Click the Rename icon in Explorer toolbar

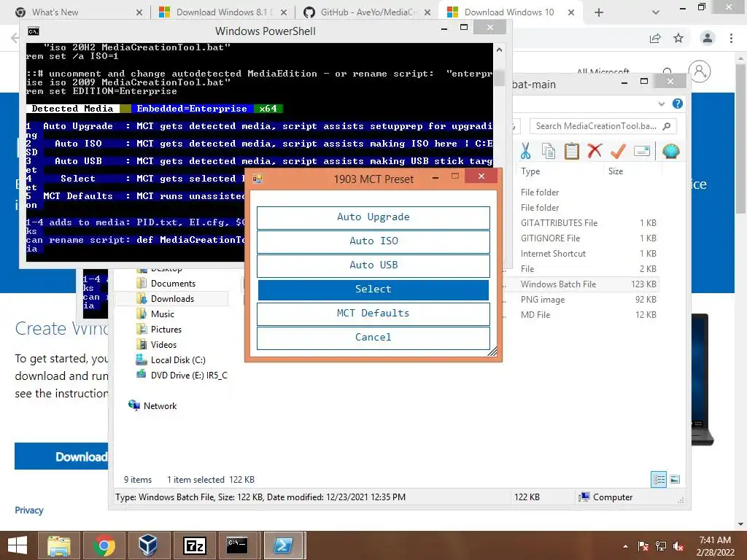[x=642, y=152]
